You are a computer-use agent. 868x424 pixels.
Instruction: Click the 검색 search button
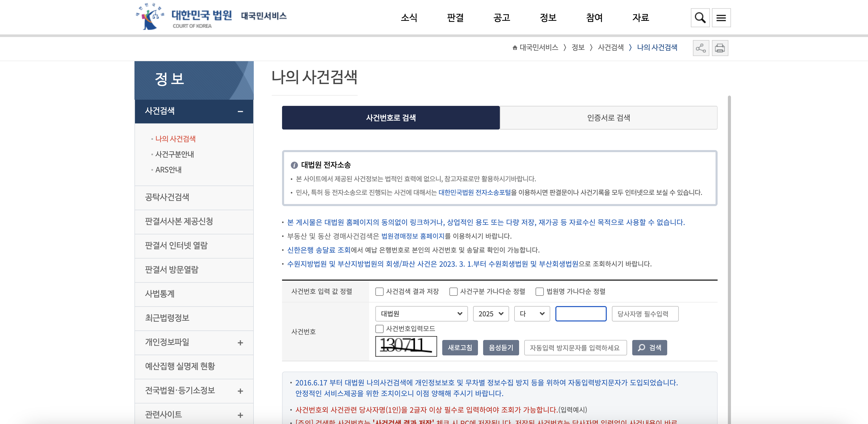[649, 348]
